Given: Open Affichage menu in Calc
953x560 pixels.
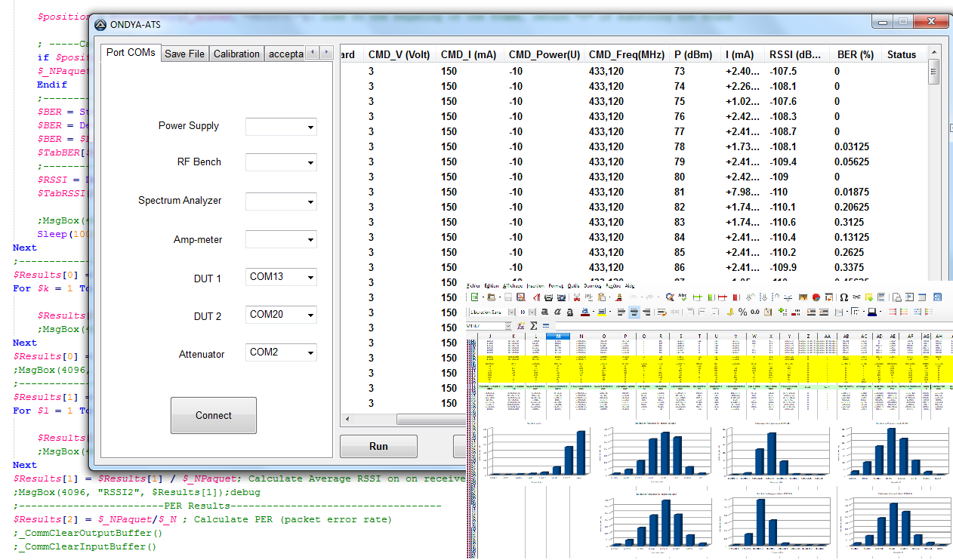Looking at the screenshot, I should (x=514, y=285).
